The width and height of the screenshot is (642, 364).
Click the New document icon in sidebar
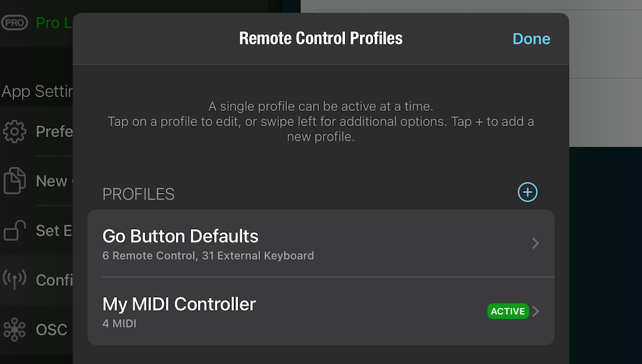15,181
